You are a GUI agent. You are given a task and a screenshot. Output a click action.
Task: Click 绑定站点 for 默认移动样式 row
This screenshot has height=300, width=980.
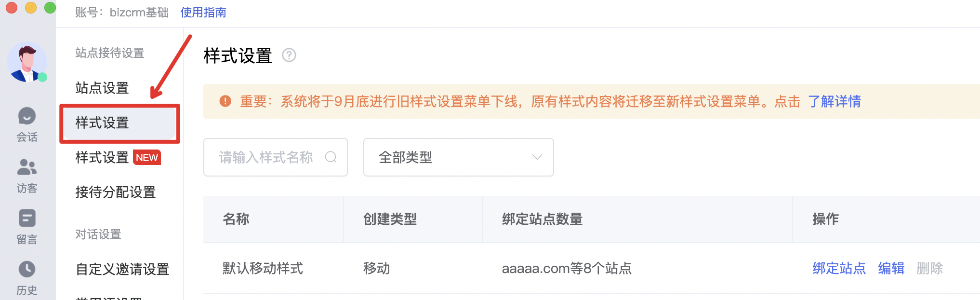point(839,268)
